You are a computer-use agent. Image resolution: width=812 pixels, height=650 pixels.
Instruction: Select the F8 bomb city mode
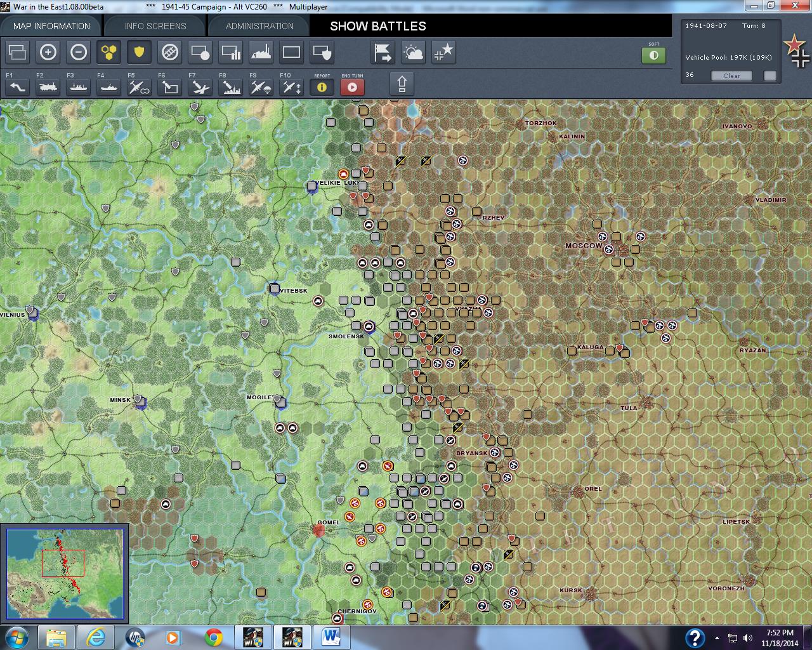[x=231, y=86]
